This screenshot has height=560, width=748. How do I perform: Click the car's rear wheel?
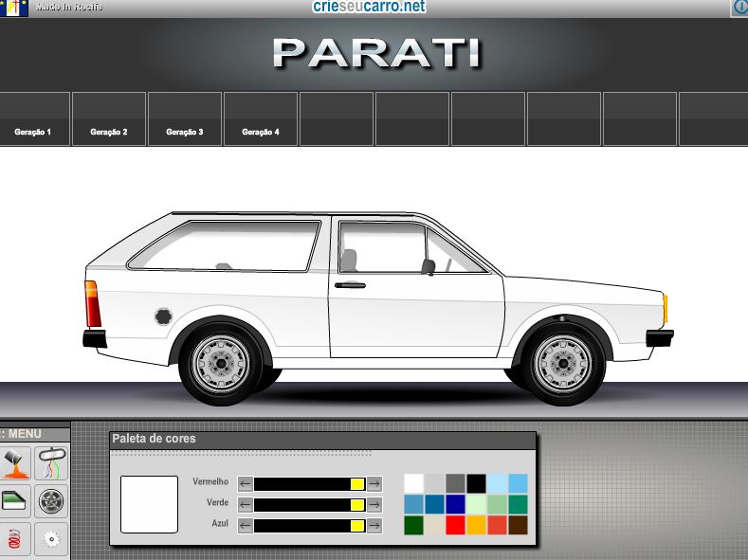coord(220,364)
